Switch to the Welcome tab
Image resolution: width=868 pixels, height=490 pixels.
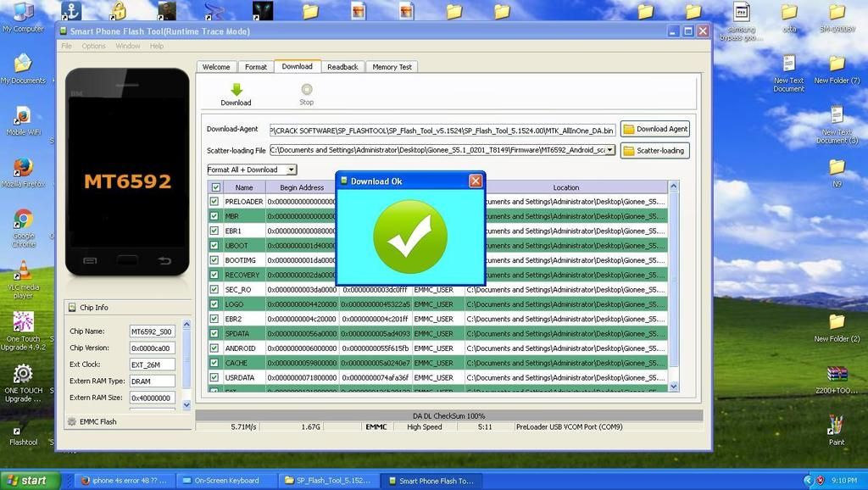216,67
